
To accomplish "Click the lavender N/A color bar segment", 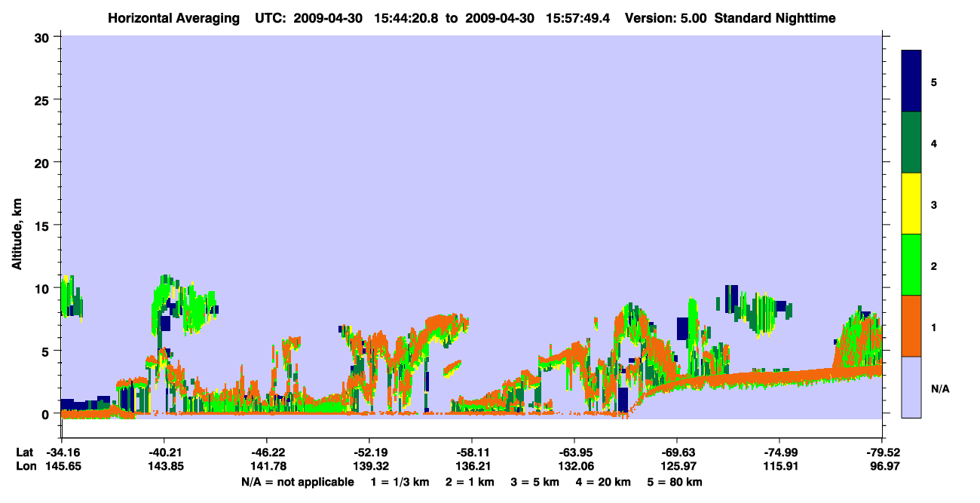I will (x=911, y=387).
